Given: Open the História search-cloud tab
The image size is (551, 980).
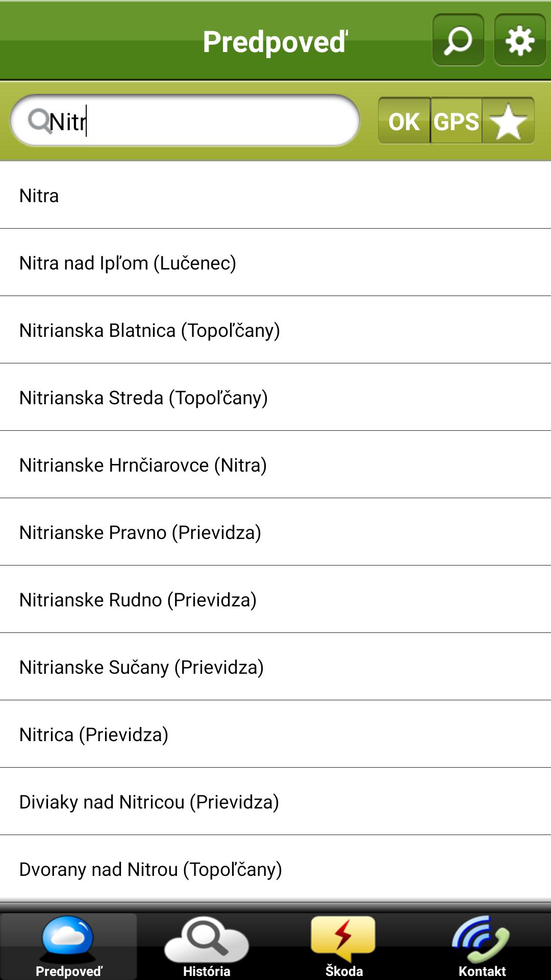Looking at the screenshot, I should point(206,946).
